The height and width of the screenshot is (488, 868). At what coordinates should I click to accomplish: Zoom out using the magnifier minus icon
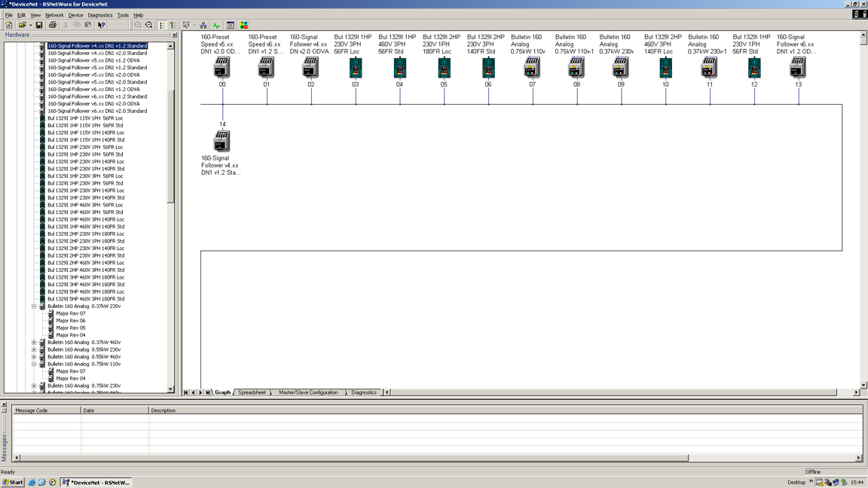point(149,25)
